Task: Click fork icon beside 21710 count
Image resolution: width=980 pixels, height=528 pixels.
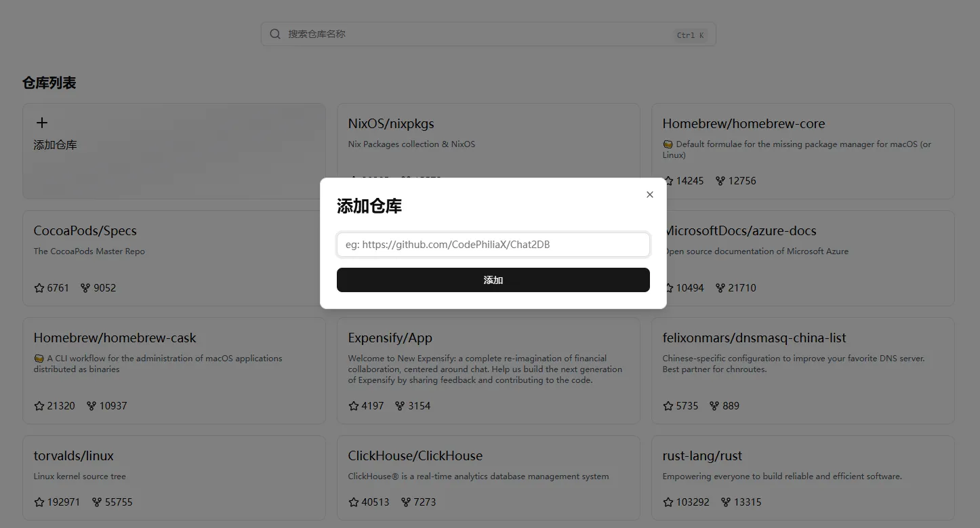Action: [x=720, y=288]
